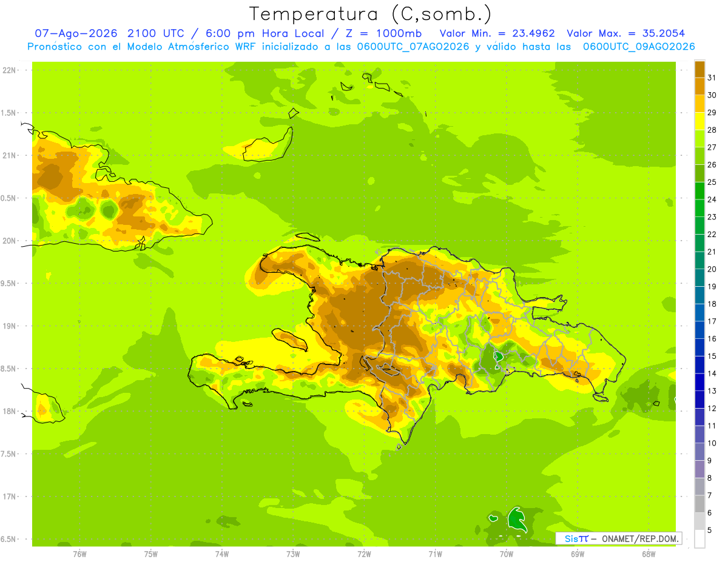Click the '22N' latitude axis label
This screenshot has height=562, width=728.
click(x=10, y=70)
